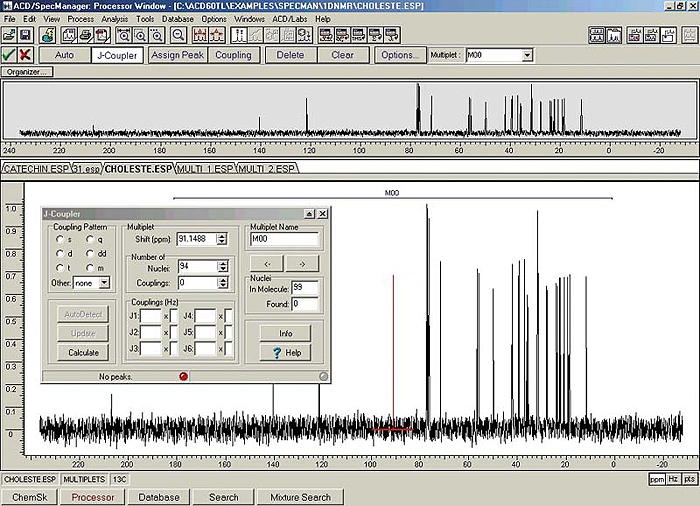Click the printer icon in toolbar
700x506 pixels.
tap(85, 35)
